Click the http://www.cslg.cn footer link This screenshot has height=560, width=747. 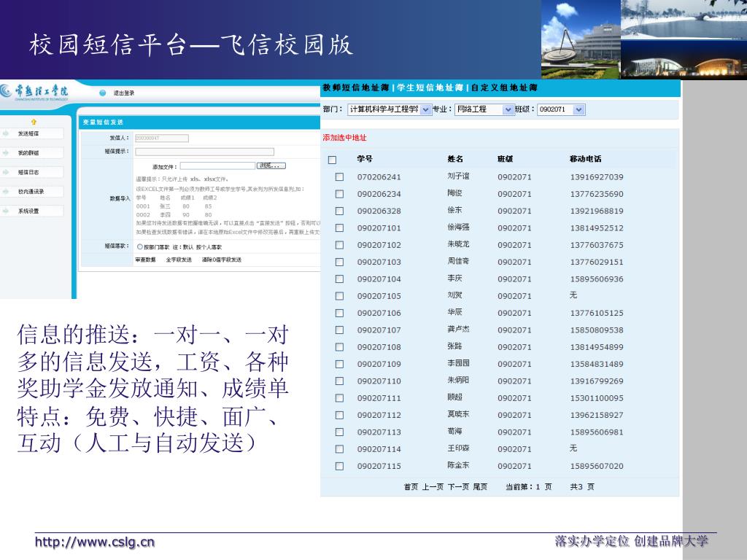95,542
